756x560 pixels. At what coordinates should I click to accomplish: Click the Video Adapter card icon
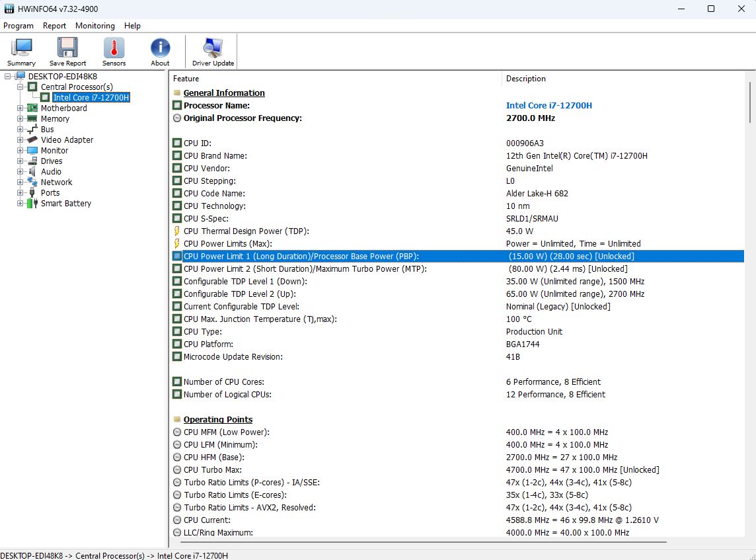pos(32,140)
